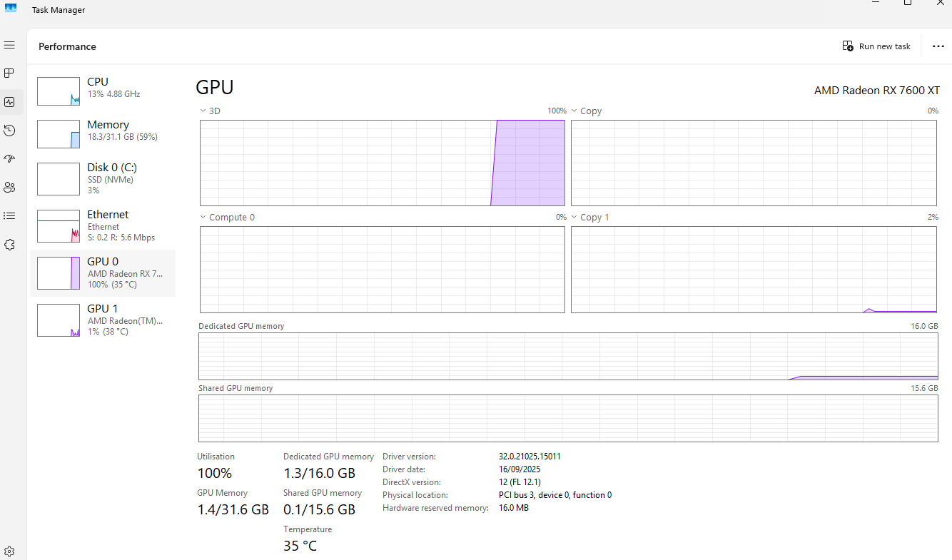This screenshot has width=952, height=560.
Task: Click the "Utilisation" label
Action: pos(216,457)
